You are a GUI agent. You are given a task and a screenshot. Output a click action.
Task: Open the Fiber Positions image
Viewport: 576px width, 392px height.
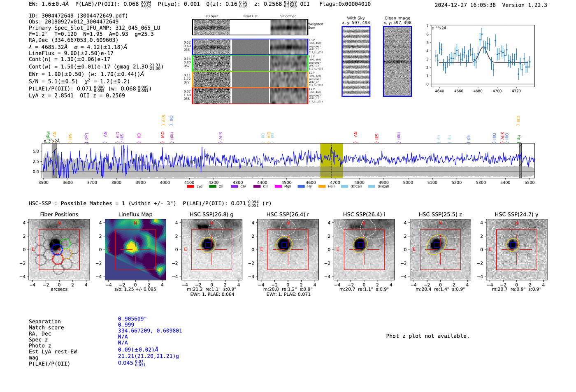(x=59, y=250)
